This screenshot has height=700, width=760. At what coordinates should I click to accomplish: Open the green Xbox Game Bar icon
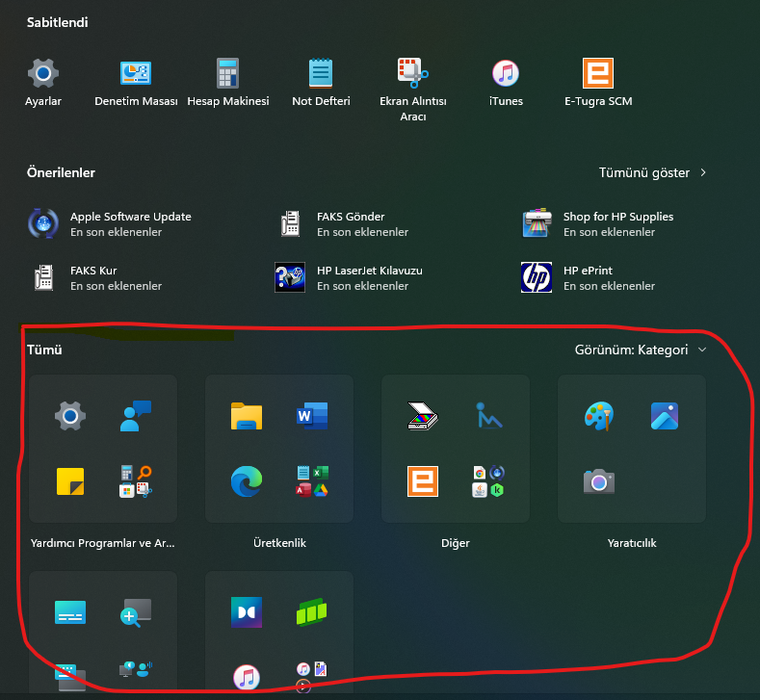(x=312, y=612)
